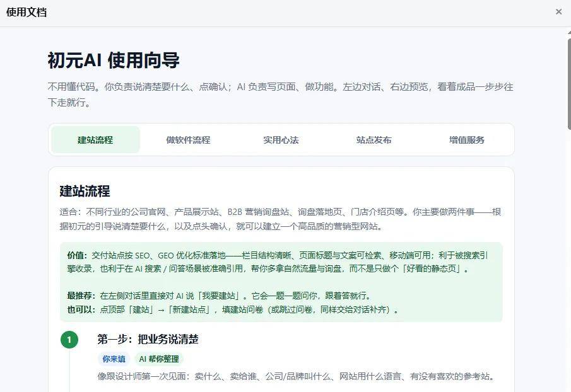Select the 建站流程 tab

(95, 140)
